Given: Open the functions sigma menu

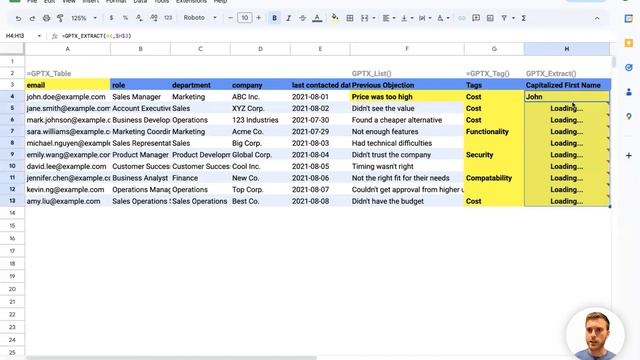Looking at the screenshot, I should 524,18.
